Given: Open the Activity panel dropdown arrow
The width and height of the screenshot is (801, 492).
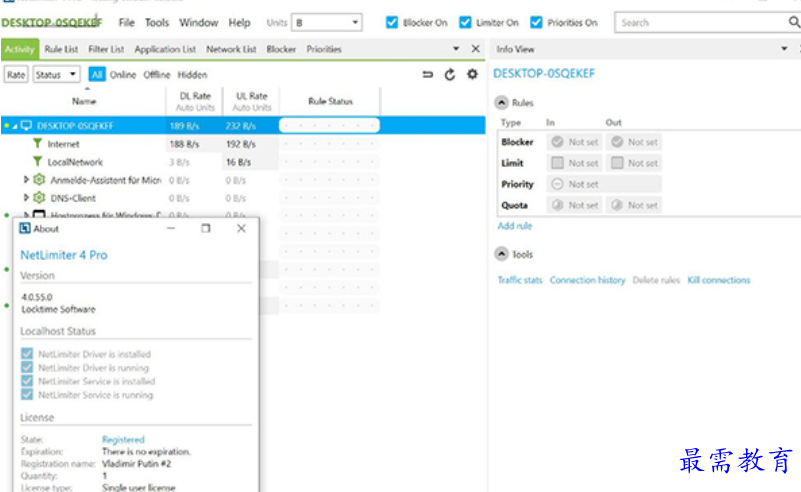Looking at the screenshot, I should click(x=456, y=49).
